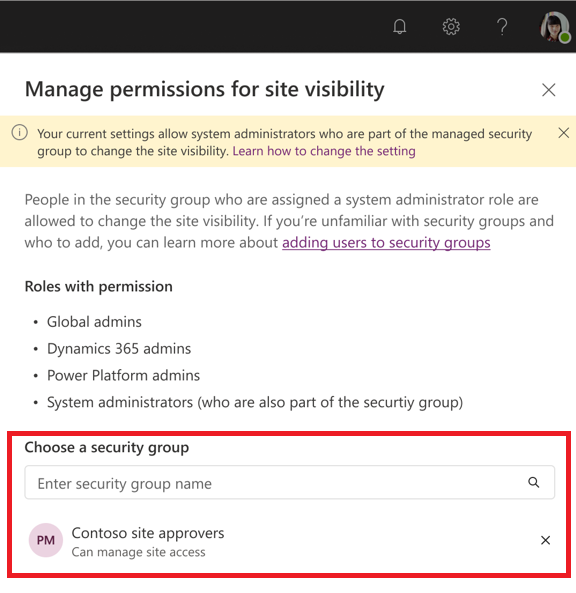Open 'Learn how to change the setting' link

(x=324, y=151)
